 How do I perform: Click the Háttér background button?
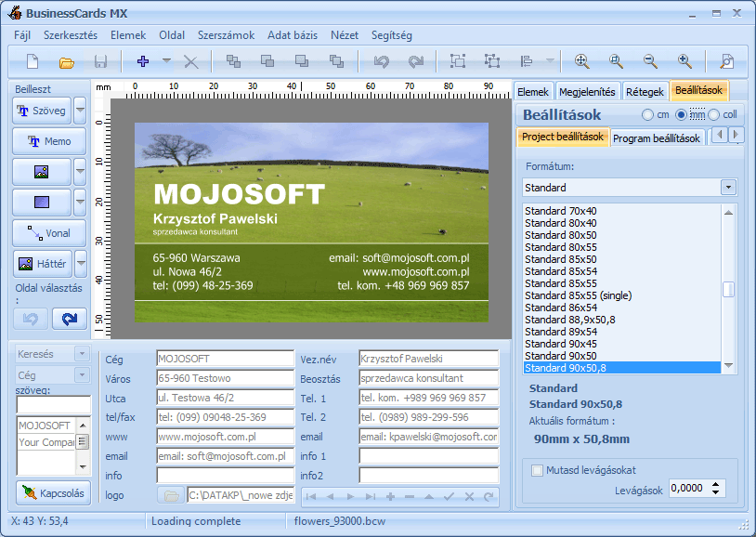click(x=43, y=264)
